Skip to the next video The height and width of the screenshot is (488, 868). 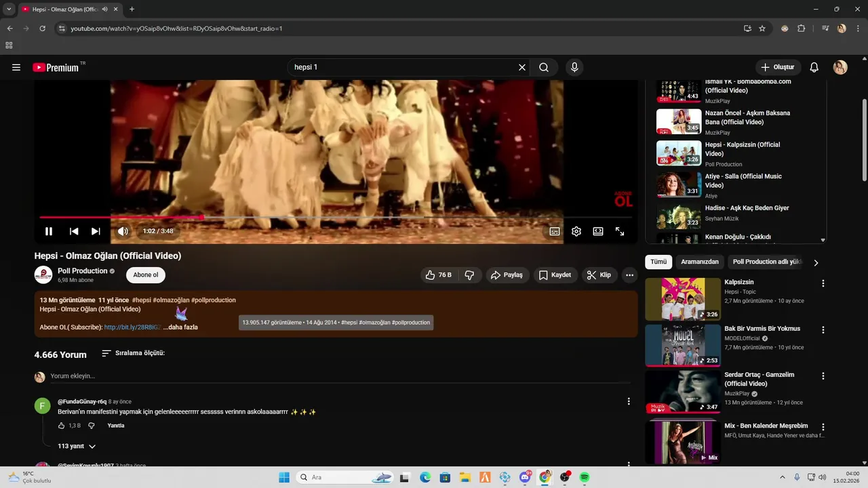coord(96,231)
